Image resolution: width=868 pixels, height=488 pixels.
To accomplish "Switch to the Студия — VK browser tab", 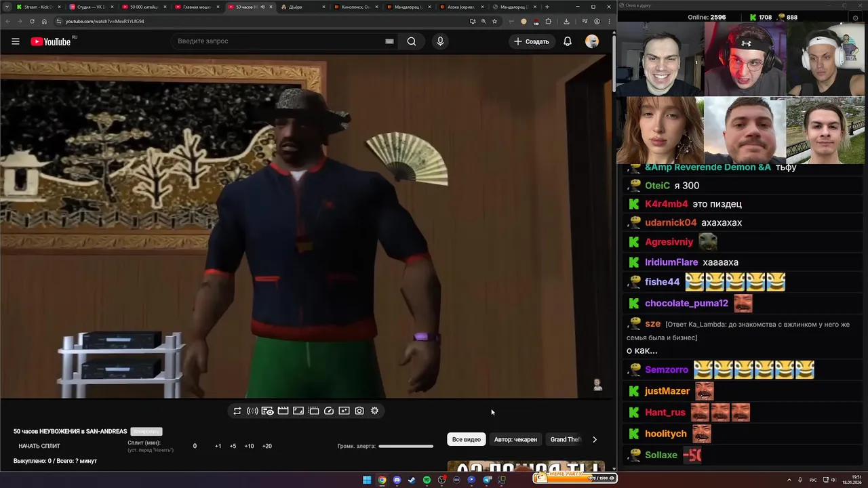I will (x=91, y=7).
